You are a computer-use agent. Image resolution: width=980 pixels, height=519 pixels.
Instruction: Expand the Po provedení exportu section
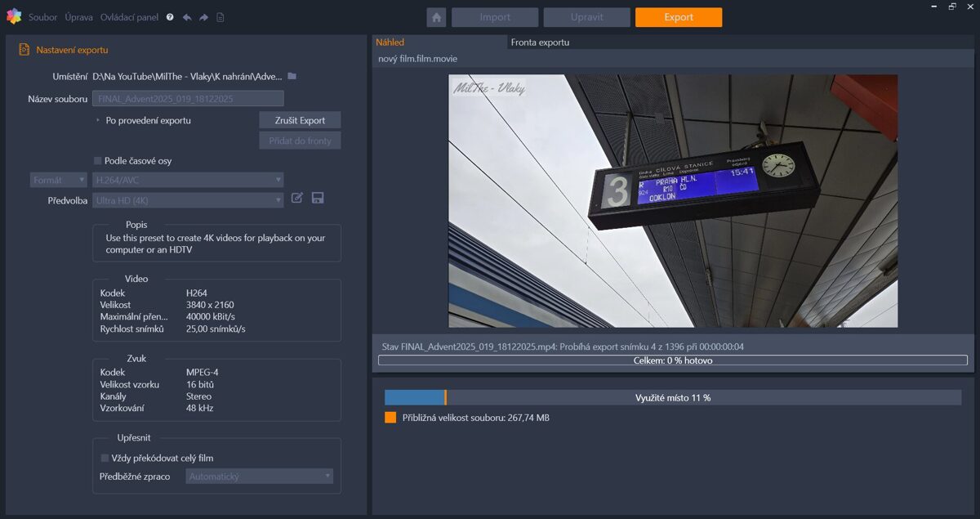pos(98,120)
